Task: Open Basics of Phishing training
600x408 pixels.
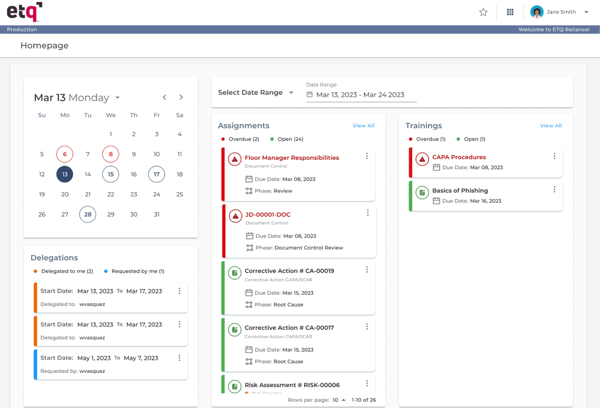Action: 460,191
